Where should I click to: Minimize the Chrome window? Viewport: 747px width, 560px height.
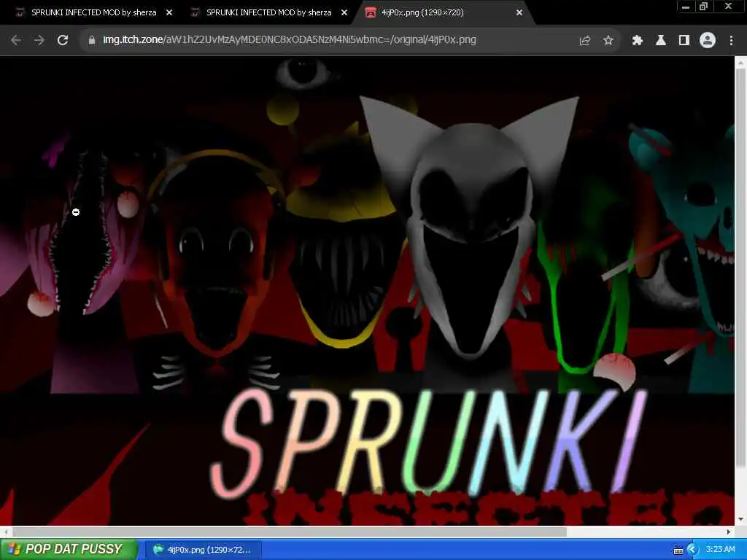click(x=686, y=7)
